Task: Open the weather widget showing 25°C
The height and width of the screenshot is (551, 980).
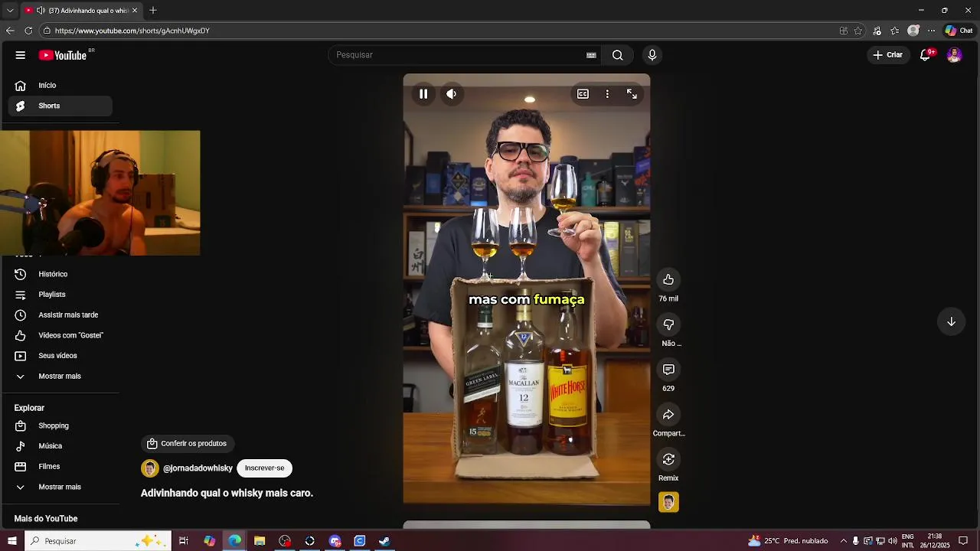Action: click(788, 541)
